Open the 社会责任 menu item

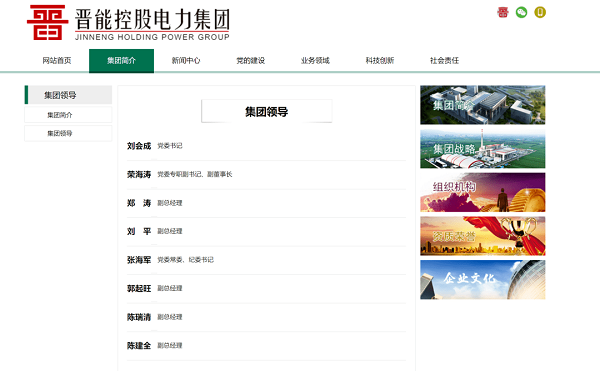click(444, 60)
